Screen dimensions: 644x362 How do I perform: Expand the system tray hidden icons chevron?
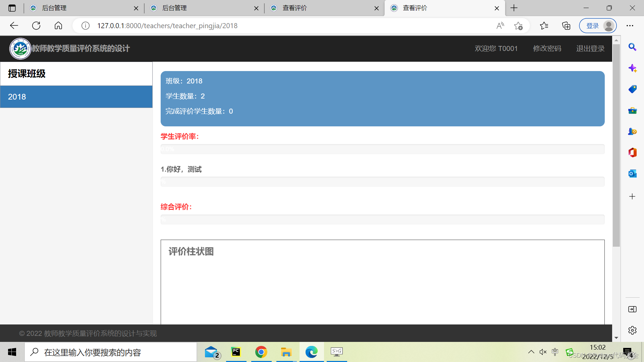(x=531, y=352)
